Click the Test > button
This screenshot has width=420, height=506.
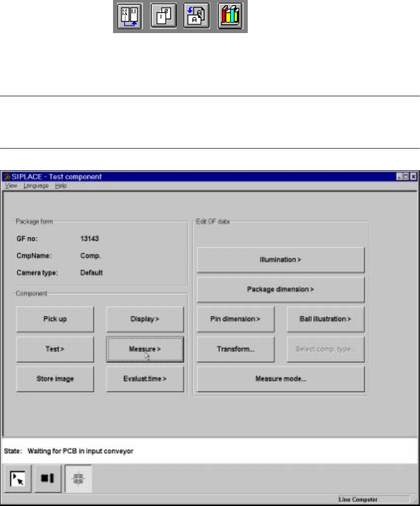55,349
